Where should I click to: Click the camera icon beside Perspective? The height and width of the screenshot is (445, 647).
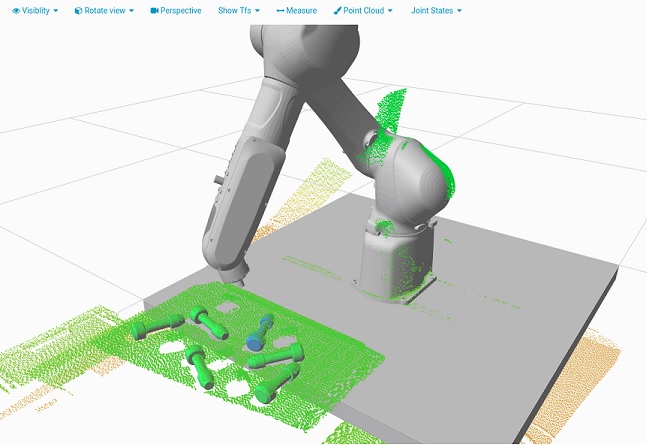(x=154, y=11)
